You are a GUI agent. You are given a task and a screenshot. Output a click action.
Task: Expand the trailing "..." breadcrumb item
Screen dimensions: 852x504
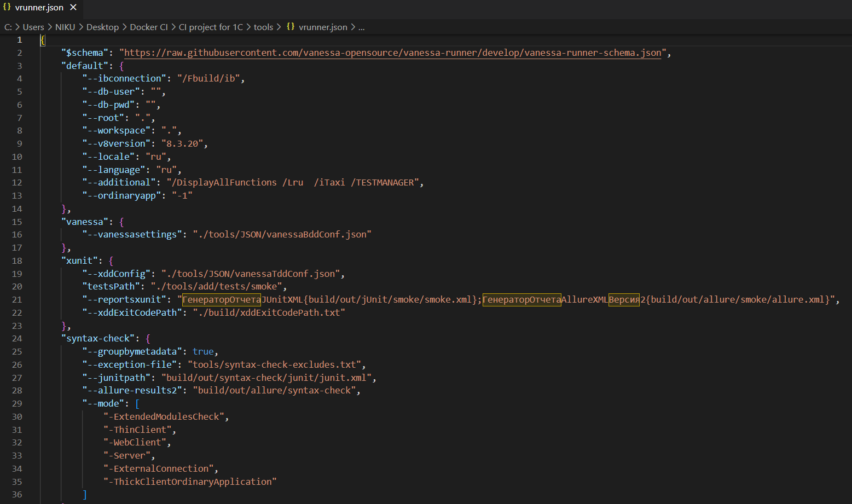(x=361, y=26)
